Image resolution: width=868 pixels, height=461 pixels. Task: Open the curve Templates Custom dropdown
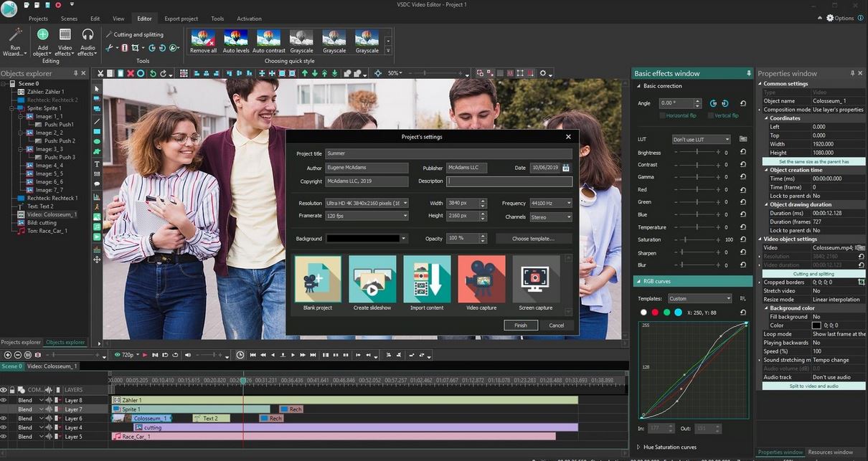(699, 298)
